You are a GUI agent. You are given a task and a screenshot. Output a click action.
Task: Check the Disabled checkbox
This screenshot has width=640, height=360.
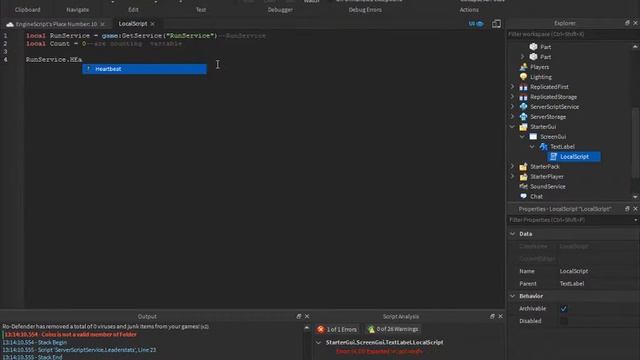point(564,321)
